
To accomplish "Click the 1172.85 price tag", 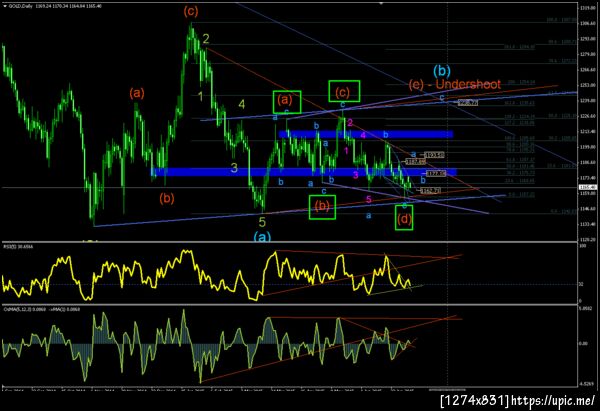I will [x=436, y=174].
